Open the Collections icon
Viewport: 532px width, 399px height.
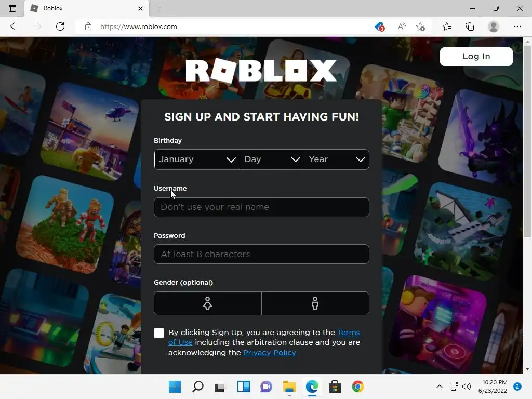click(x=470, y=26)
